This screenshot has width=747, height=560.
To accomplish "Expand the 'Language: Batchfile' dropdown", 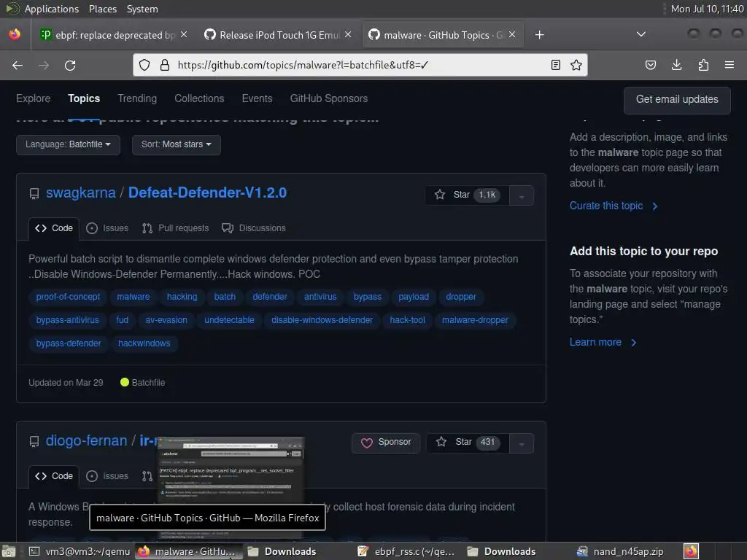I will [68, 144].
